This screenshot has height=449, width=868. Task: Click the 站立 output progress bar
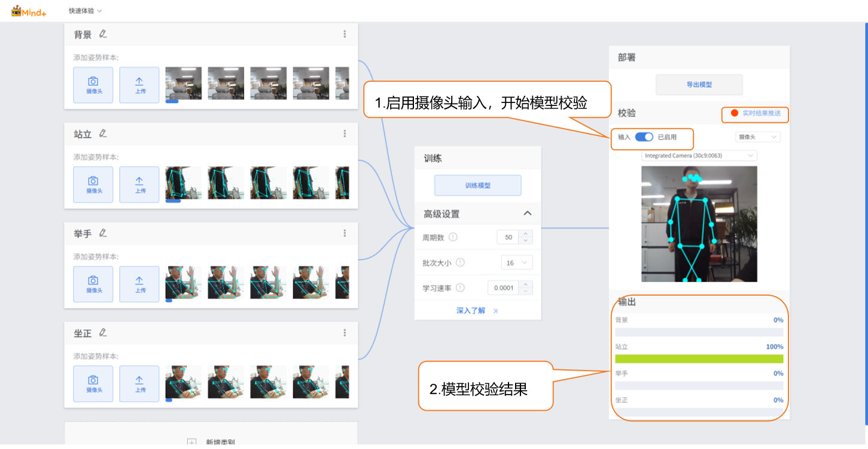coord(699,359)
